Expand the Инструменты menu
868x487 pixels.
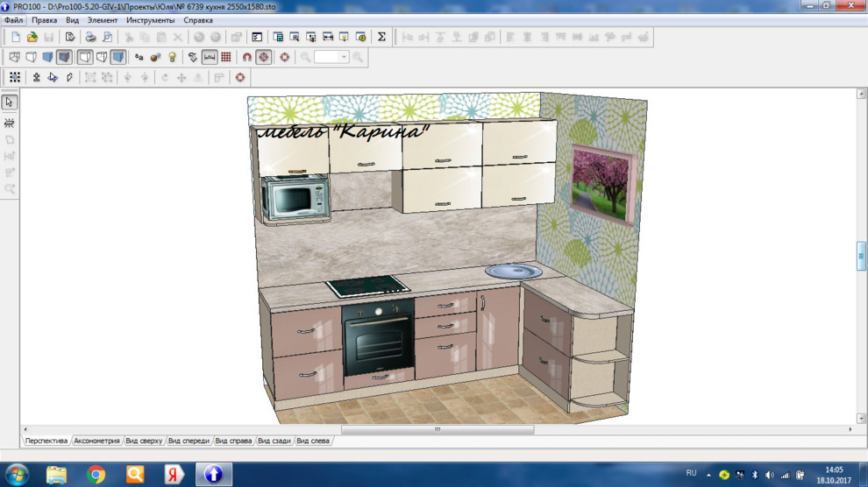pos(150,19)
